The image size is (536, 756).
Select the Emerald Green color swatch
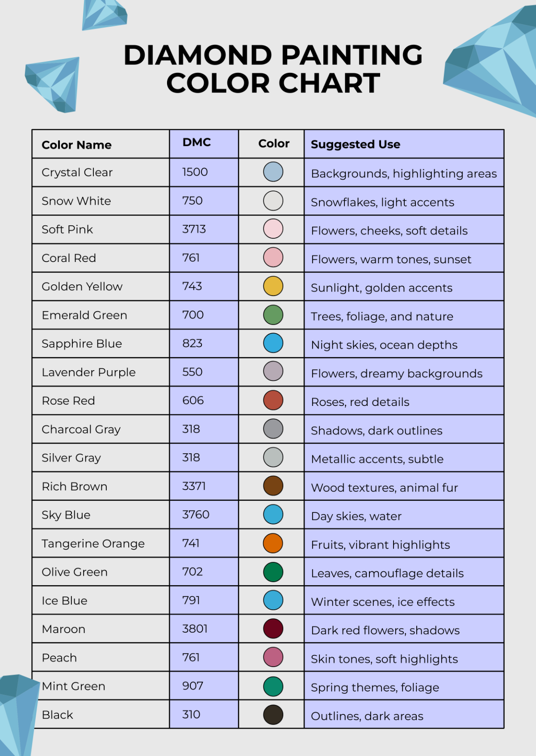coord(273,315)
